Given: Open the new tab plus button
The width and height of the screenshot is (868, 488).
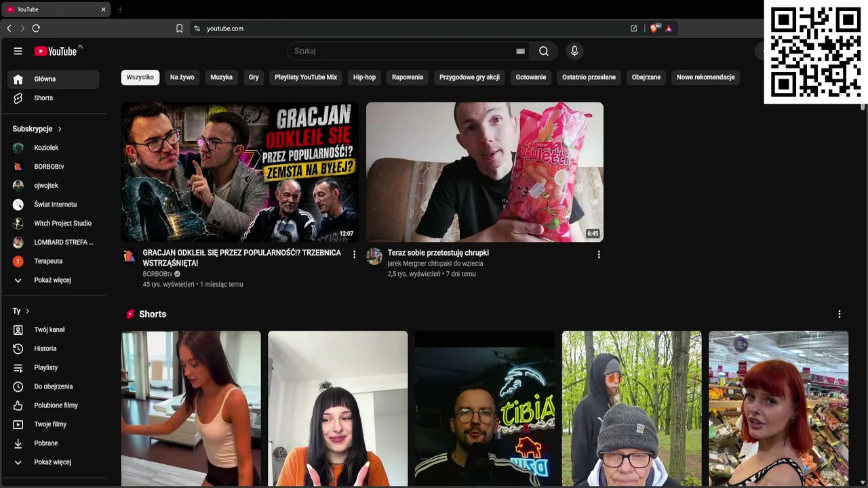Looking at the screenshot, I should (120, 9).
